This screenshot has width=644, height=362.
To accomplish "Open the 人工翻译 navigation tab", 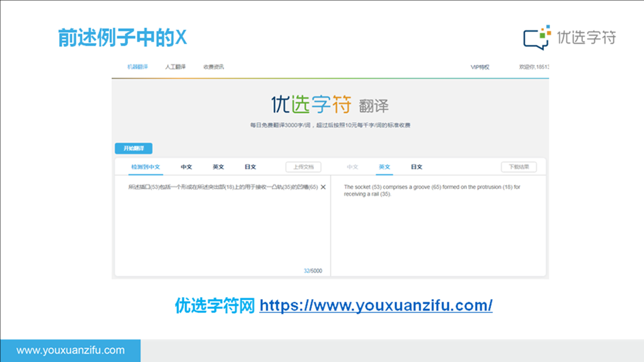I will [x=175, y=67].
